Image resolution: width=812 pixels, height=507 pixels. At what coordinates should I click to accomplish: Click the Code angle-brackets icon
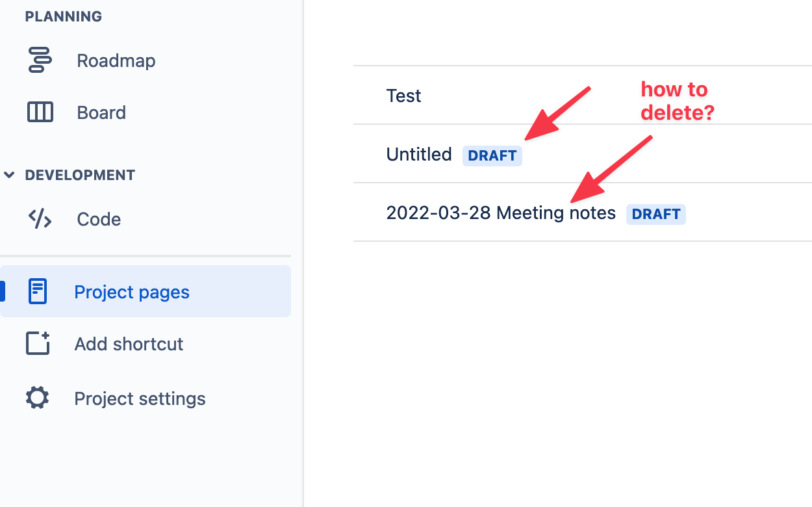pos(40,219)
